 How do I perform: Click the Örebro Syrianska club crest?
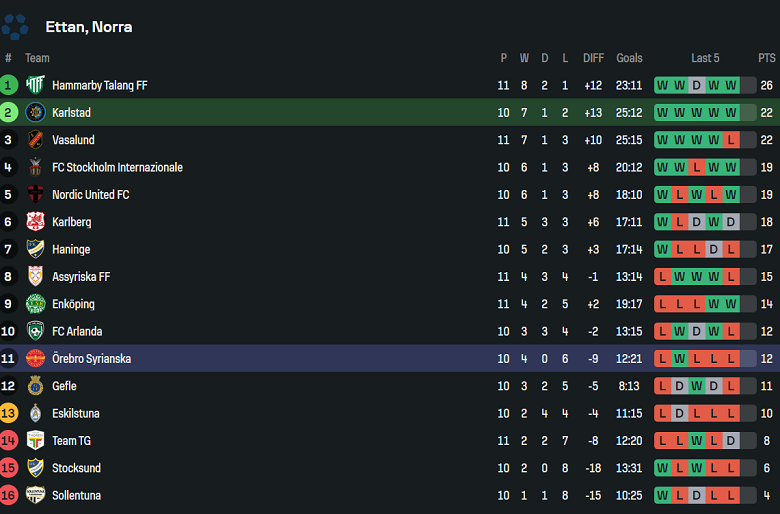36,359
